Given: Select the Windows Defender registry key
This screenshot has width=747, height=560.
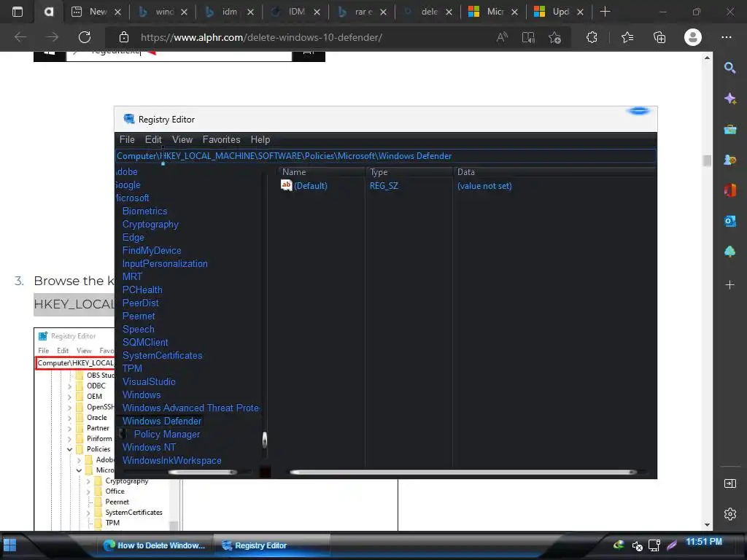Looking at the screenshot, I should (x=162, y=421).
